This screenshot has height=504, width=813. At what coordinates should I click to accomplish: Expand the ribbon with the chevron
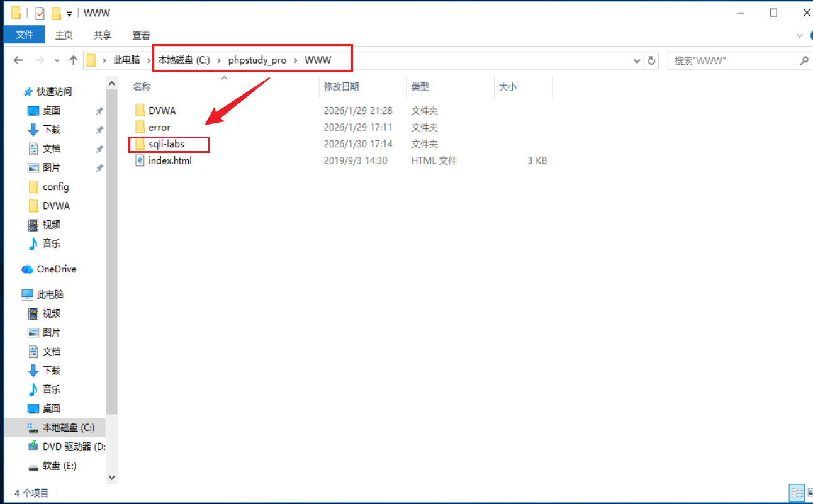click(x=800, y=35)
